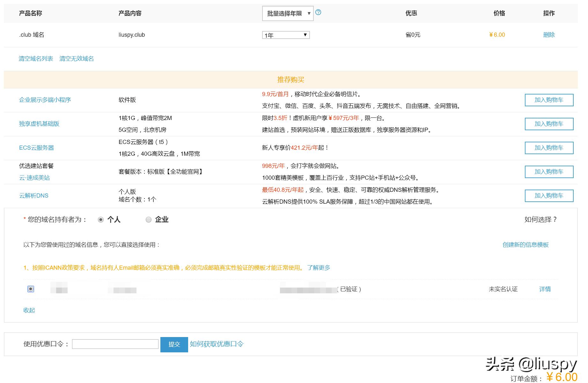
Task: Open the 1年 duration dropdown for liuspy.club
Action: [x=285, y=35]
